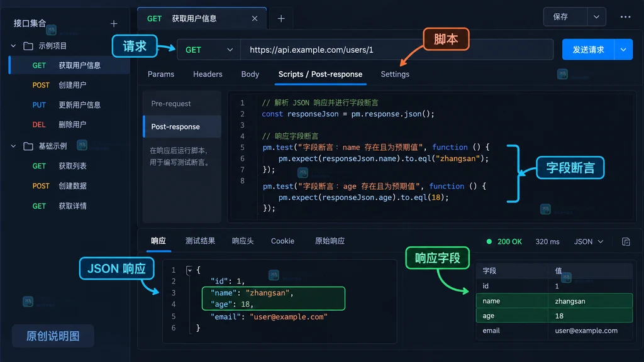Click the id row in the fields table
The height and width of the screenshot is (362, 644).
554,286
